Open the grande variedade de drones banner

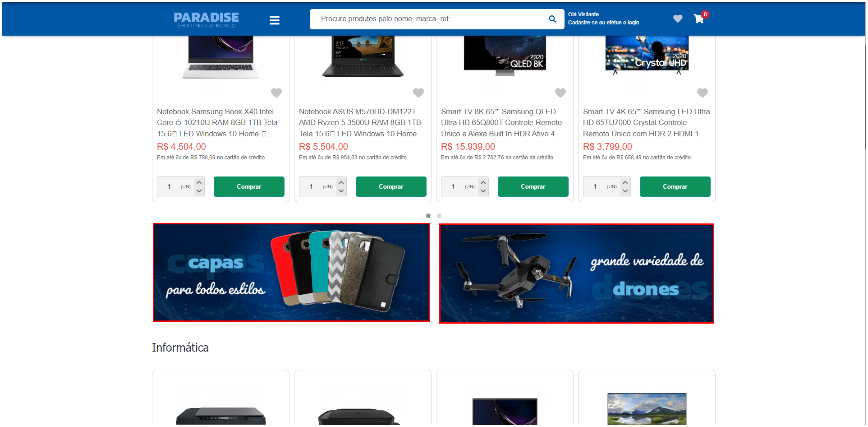pyautogui.click(x=576, y=274)
